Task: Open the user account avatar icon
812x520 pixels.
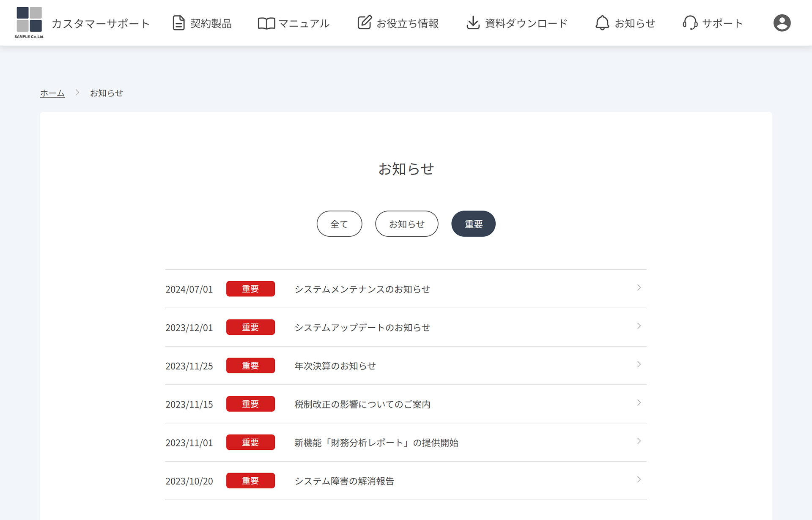Action: click(782, 23)
